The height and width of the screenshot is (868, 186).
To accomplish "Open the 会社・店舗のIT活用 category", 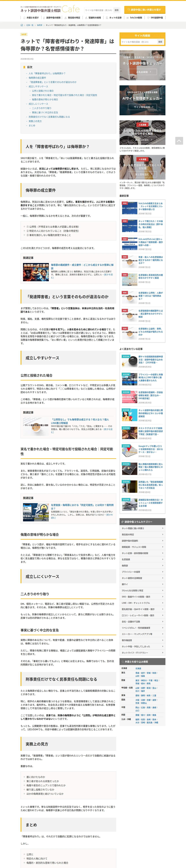I will [x=142, y=622].
